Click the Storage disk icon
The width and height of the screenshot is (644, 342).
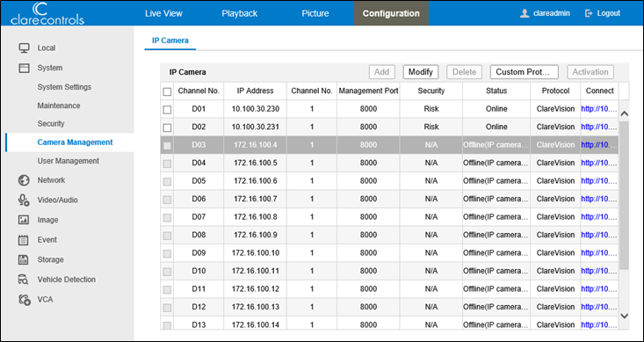point(25,259)
